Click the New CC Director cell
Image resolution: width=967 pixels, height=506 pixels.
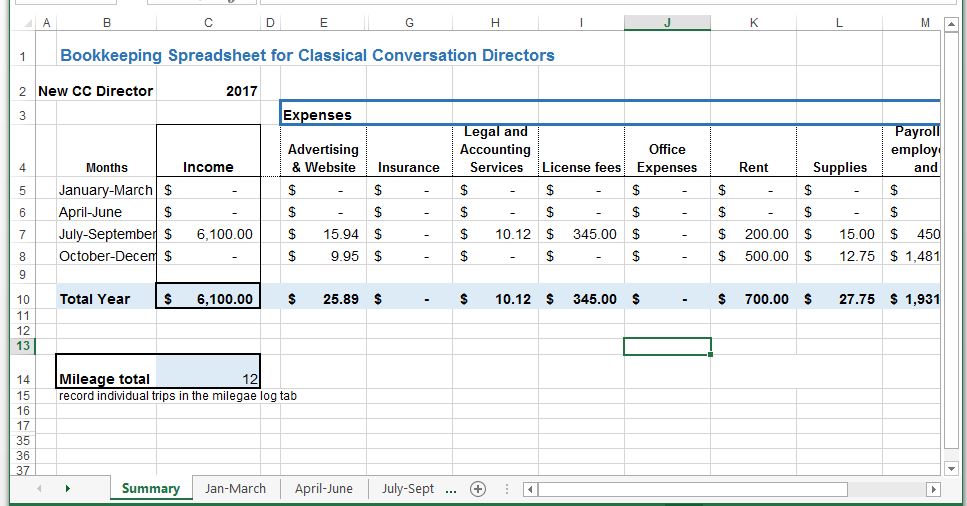pyautogui.click(x=96, y=91)
